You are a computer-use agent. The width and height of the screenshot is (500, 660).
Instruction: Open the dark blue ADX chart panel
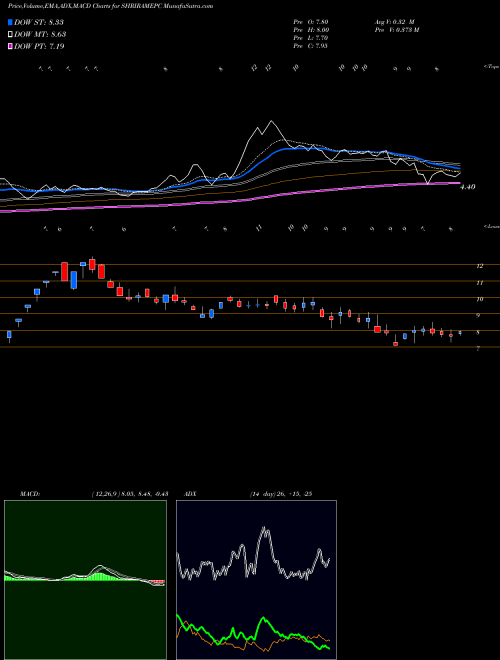click(256, 580)
